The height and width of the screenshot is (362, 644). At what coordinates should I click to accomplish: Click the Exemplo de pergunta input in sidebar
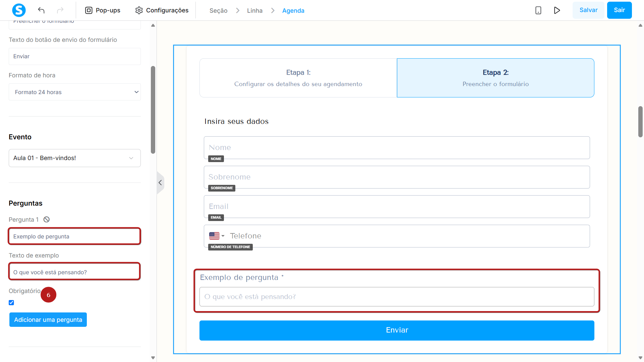pyautogui.click(x=74, y=236)
